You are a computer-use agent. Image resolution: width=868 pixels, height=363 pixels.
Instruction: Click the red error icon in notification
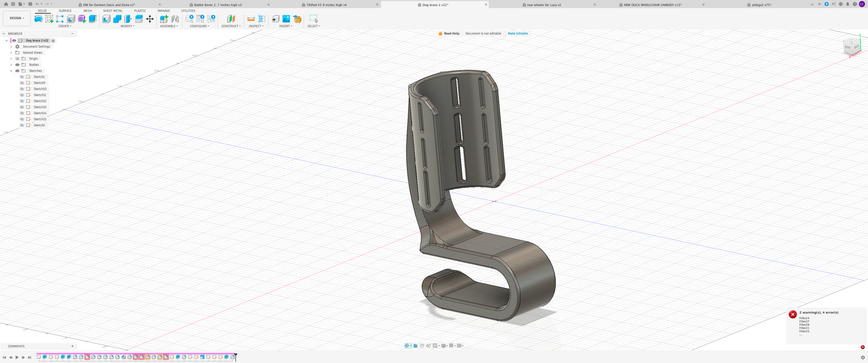[x=793, y=314]
